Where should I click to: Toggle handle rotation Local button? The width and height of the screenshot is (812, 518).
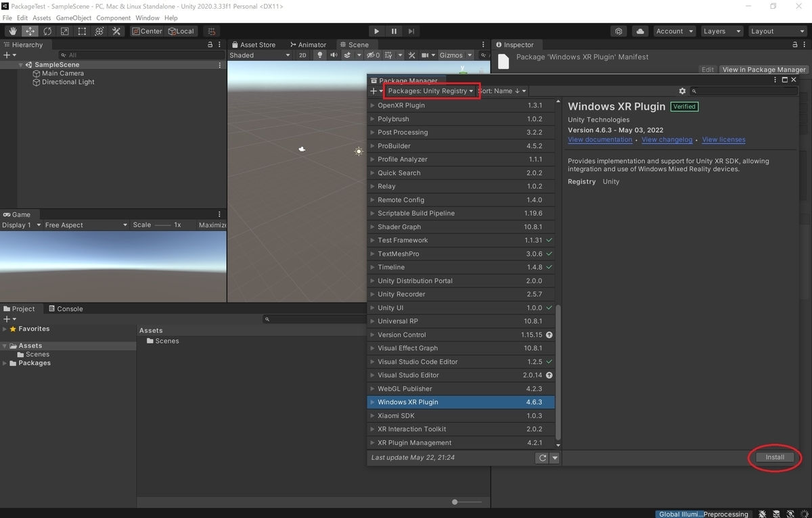click(x=181, y=31)
